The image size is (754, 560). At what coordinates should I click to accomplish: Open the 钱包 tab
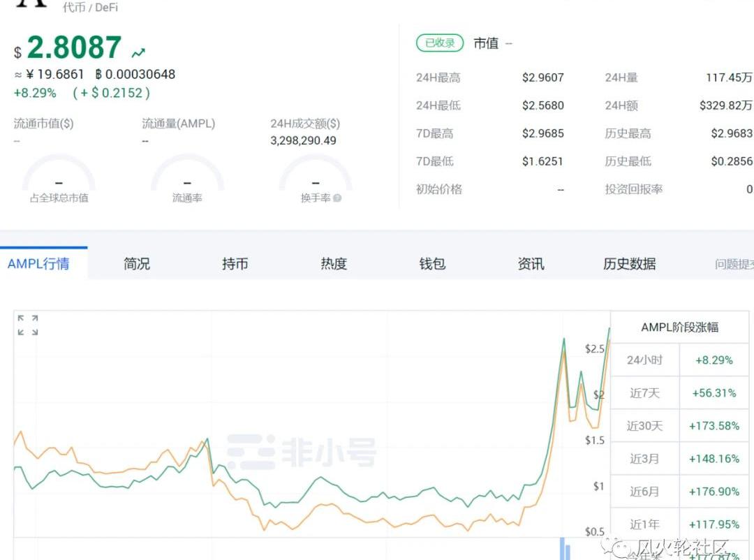pos(432,264)
